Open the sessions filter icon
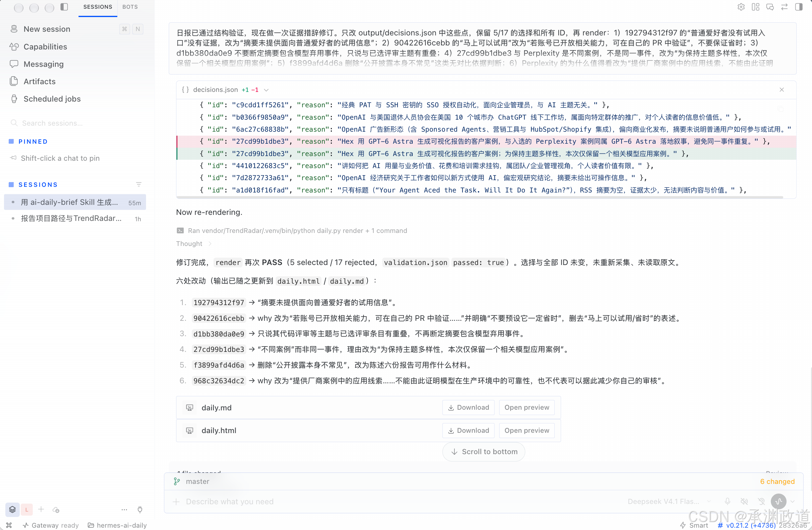 pos(139,184)
